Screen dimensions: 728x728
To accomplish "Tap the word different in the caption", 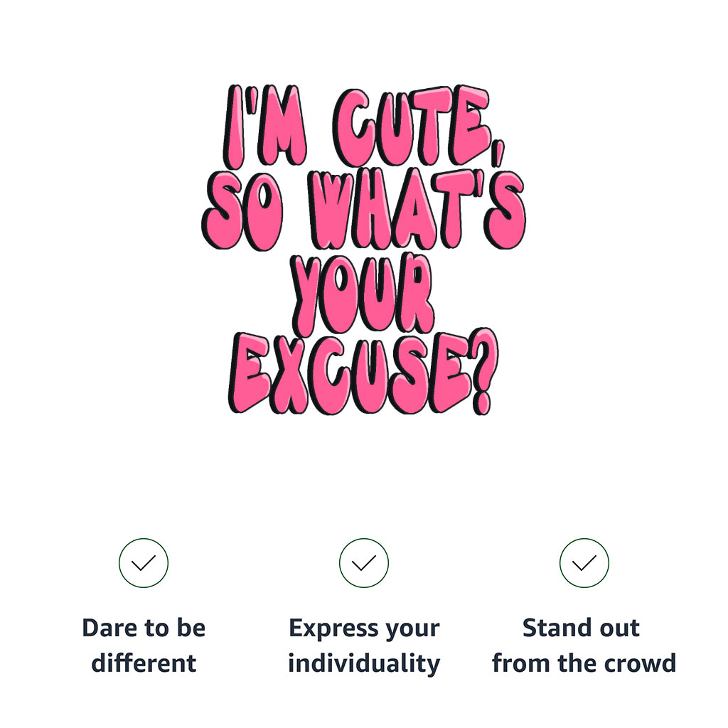I will pos(144,663).
